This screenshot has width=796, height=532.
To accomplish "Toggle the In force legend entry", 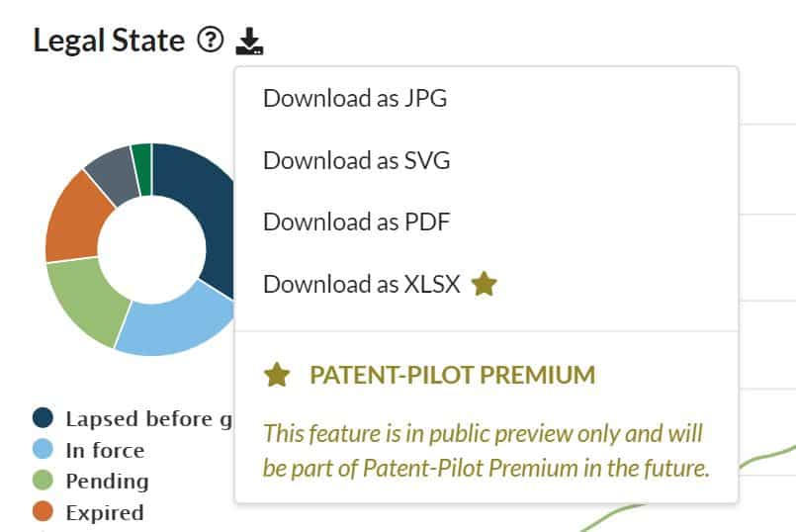I will [88, 450].
